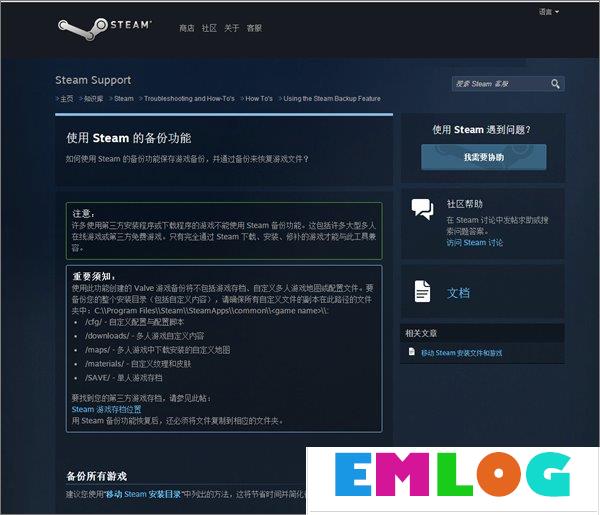The height and width of the screenshot is (515, 600).
Task: Open the 社区 community menu
Action: (209, 28)
